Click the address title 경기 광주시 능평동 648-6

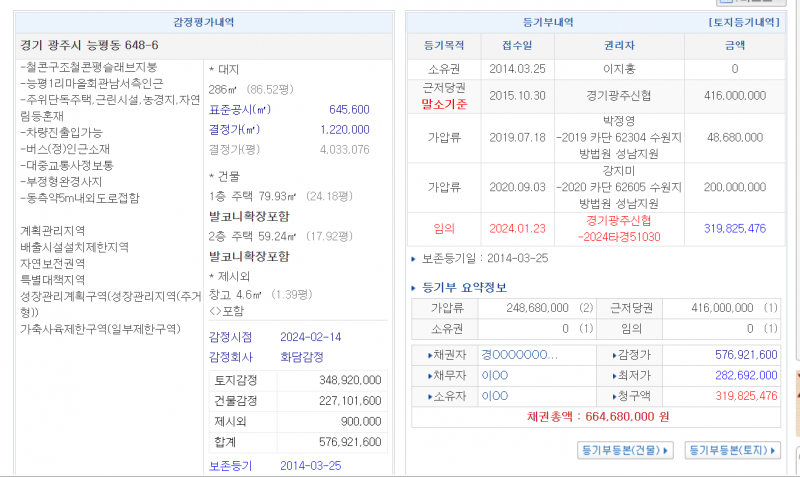89,46
